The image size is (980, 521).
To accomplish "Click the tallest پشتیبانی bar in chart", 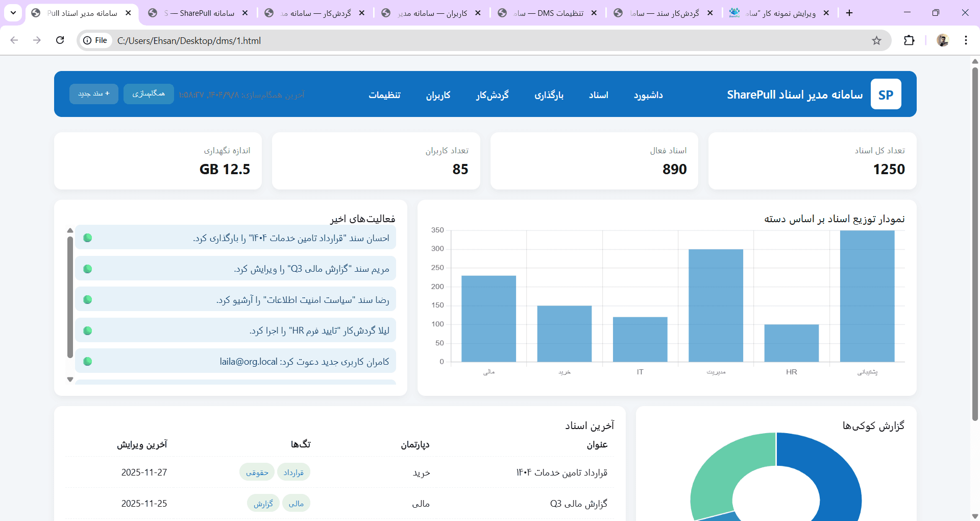I will 867,296.
